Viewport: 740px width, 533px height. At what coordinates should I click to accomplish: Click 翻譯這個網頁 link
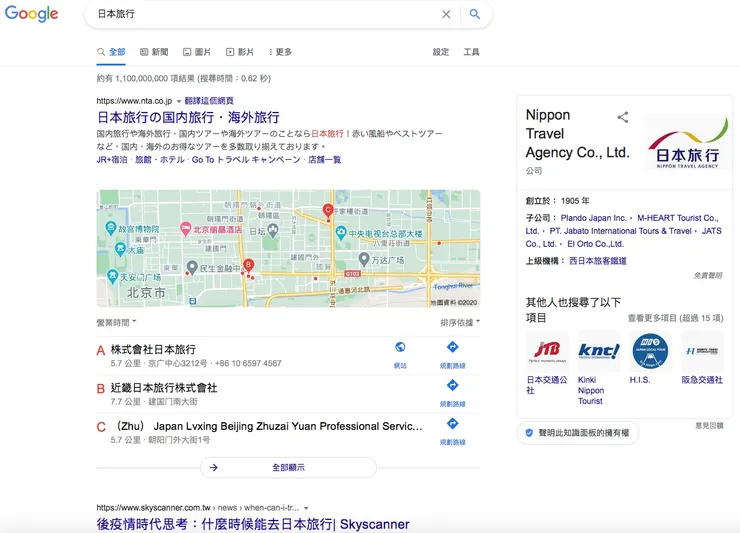tap(209, 101)
